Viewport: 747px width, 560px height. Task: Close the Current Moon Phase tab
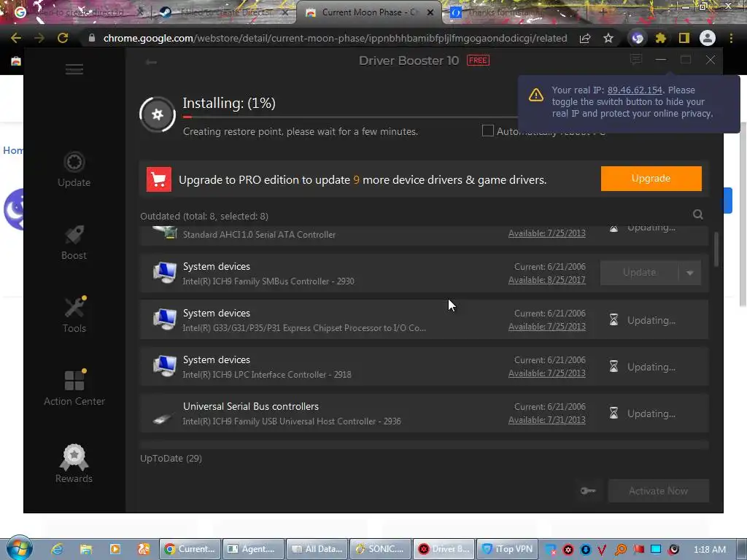click(x=430, y=13)
